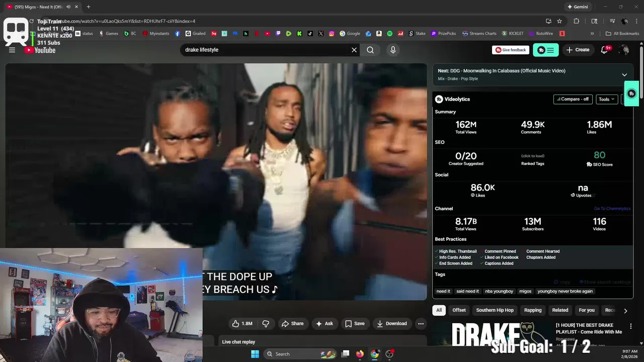
Task: Open the account avatar menu
Action: pyautogui.click(x=624, y=50)
